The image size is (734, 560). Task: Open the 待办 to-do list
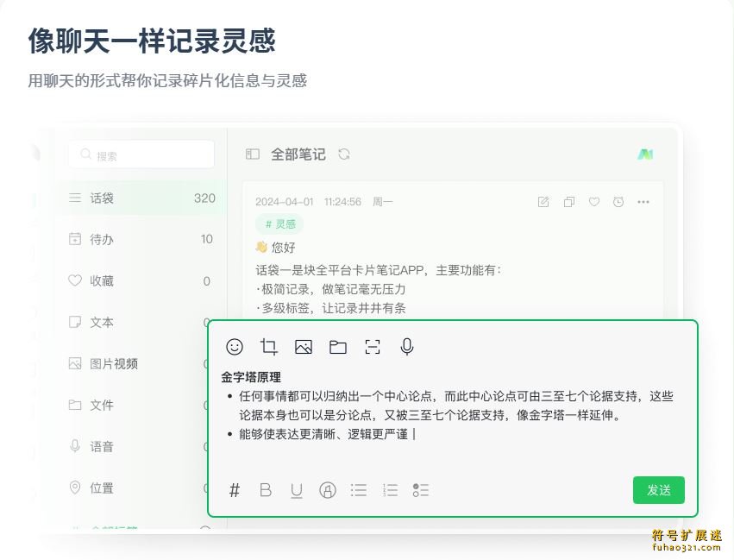point(141,239)
